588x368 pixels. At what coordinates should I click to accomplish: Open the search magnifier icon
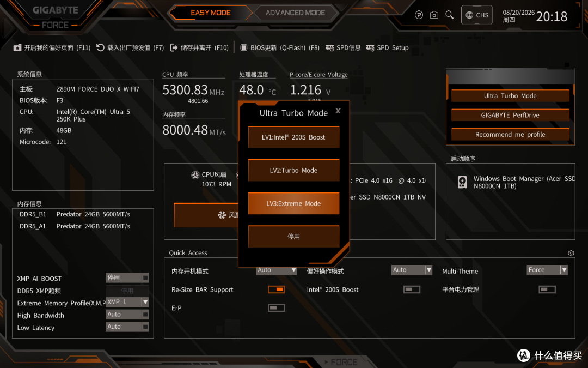click(x=449, y=15)
